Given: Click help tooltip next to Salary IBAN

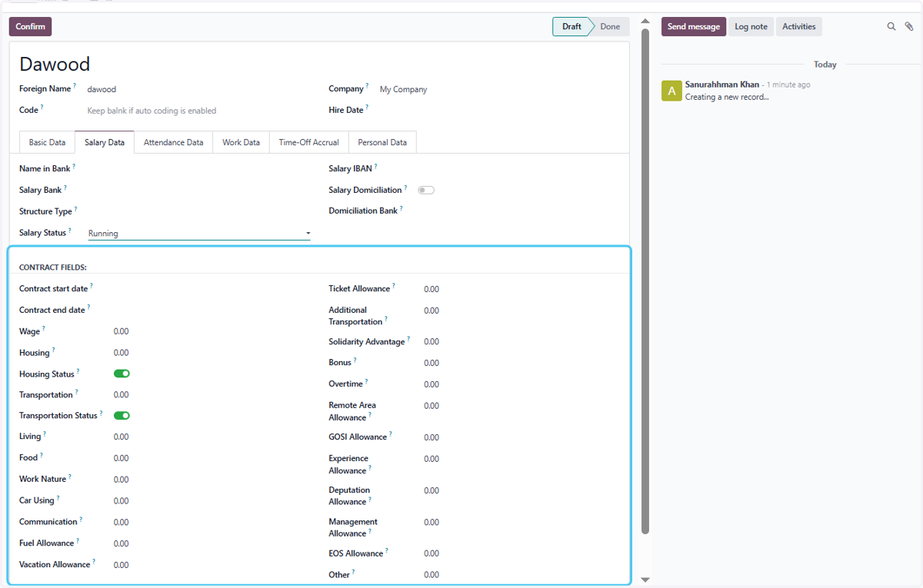Looking at the screenshot, I should tap(375, 166).
